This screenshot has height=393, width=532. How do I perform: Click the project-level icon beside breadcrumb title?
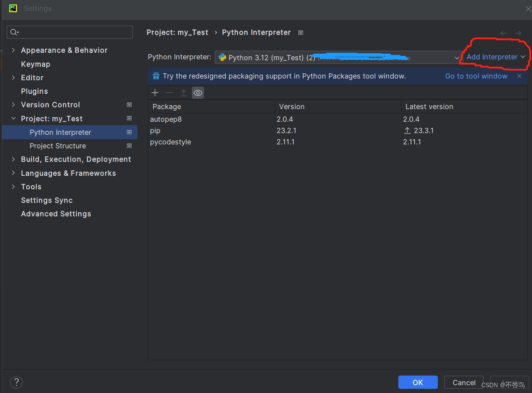pos(300,33)
